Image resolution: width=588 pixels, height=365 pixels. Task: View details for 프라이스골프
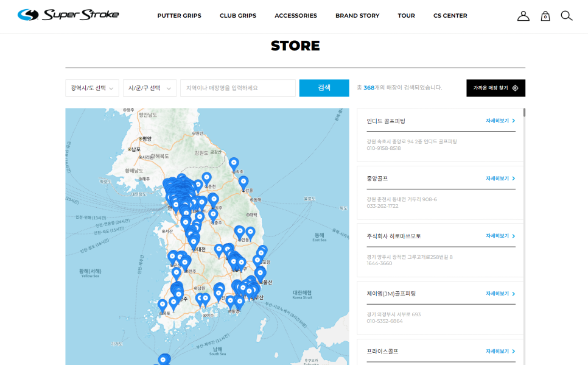[x=500, y=351]
